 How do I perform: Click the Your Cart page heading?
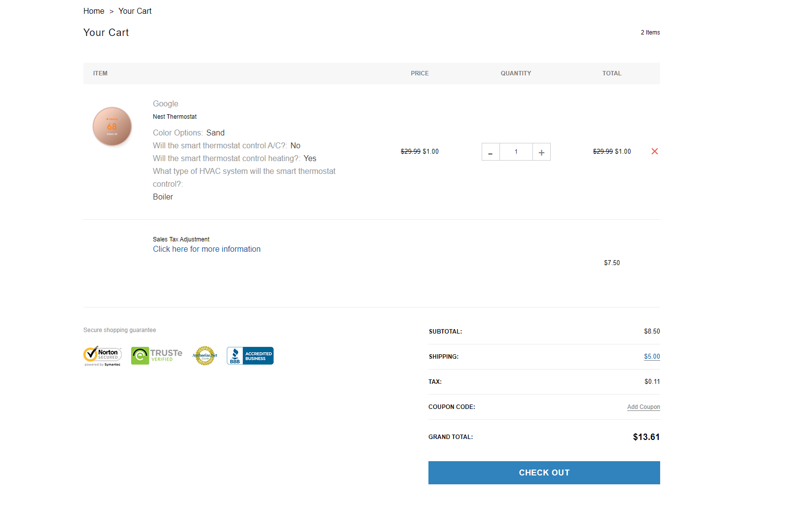pos(106,33)
